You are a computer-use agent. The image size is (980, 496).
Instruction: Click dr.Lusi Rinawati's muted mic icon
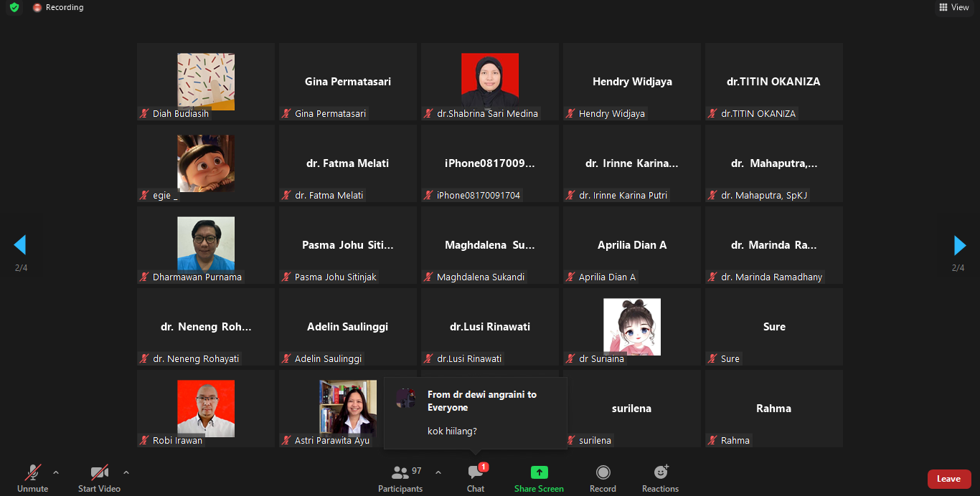429,358
